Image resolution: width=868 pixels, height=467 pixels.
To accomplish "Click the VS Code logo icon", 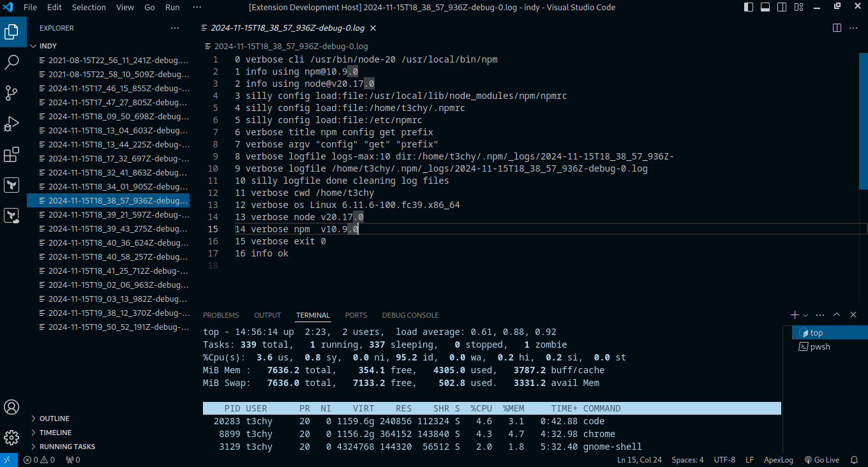I will 8,7.
